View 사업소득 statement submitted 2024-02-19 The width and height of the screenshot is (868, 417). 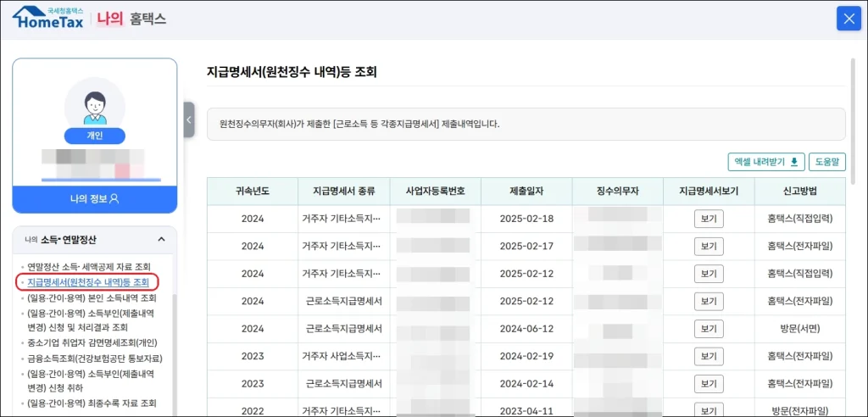[x=709, y=356]
